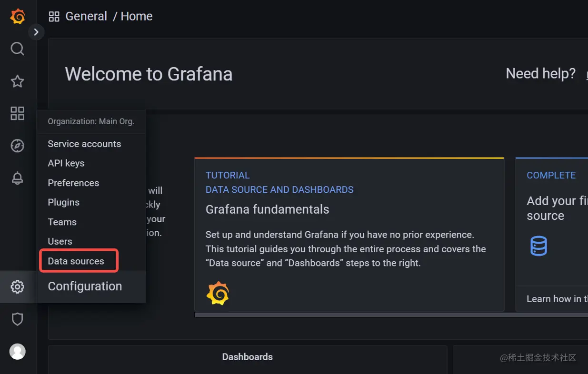Click the Configuration gear icon
The height and width of the screenshot is (374, 588).
pyautogui.click(x=18, y=286)
